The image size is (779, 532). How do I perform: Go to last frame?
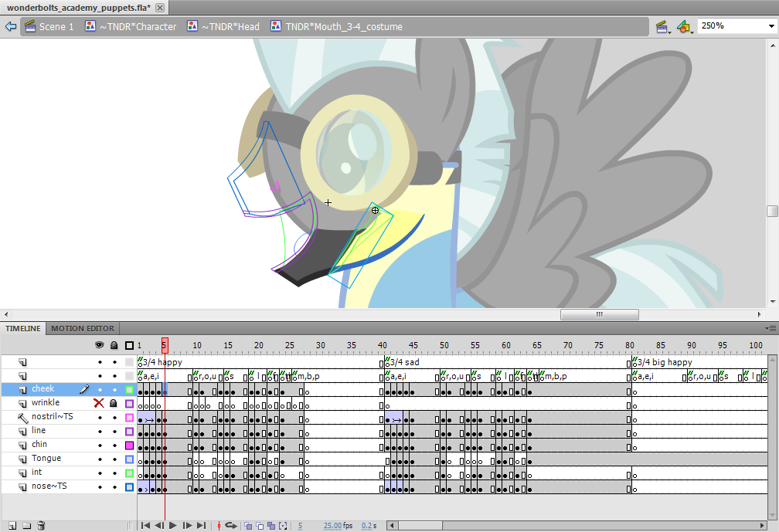tap(201, 526)
